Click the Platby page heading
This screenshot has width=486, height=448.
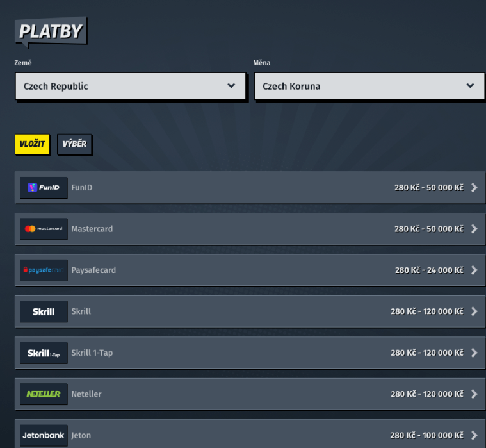(x=50, y=31)
